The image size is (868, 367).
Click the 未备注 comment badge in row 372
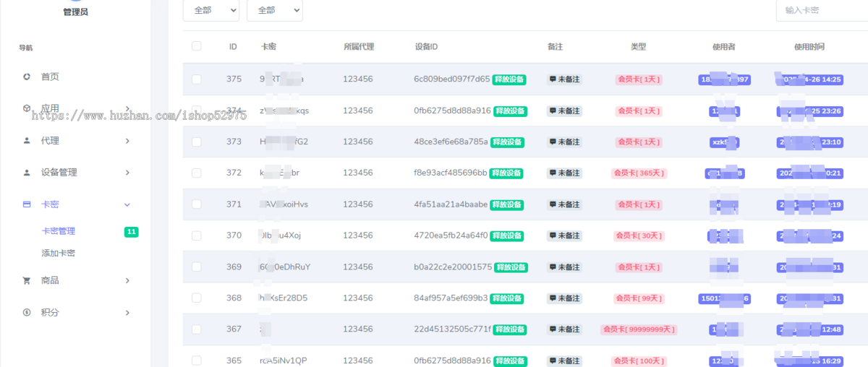tap(564, 173)
